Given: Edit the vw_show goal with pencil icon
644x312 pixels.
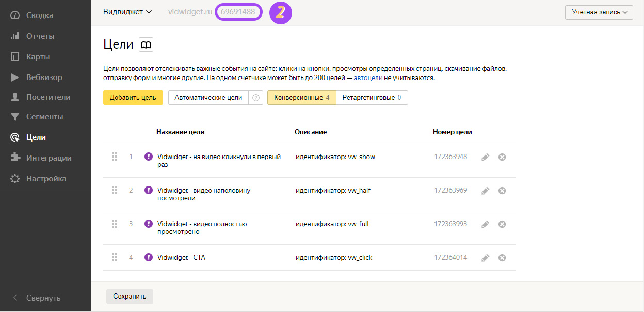Looking at the screenshot, I should point(485,157).
